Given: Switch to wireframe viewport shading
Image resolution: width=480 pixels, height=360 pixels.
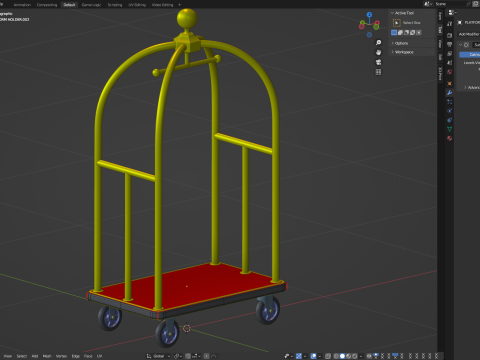Looking at the screenshot, I should coord(336,356).
